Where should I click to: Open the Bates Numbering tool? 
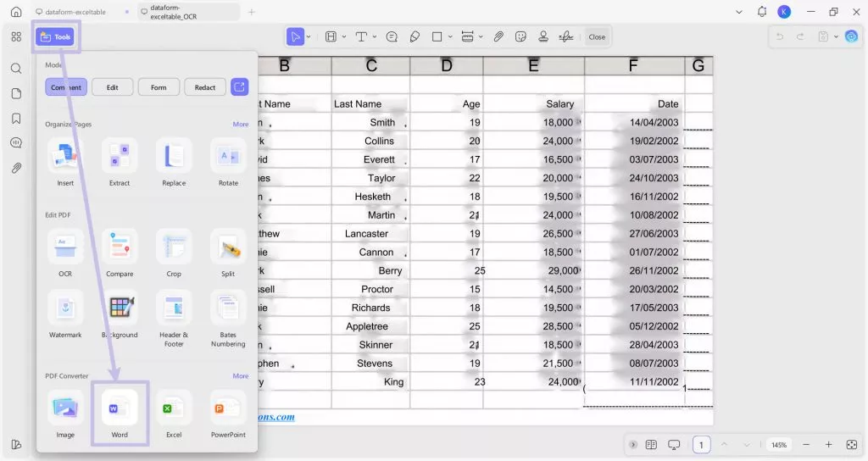pos(228,319)
